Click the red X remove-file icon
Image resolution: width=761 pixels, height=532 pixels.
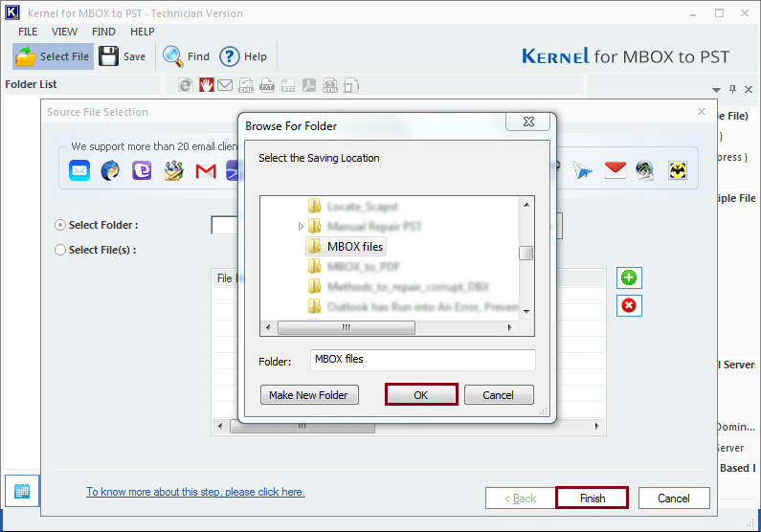point(629,305)
